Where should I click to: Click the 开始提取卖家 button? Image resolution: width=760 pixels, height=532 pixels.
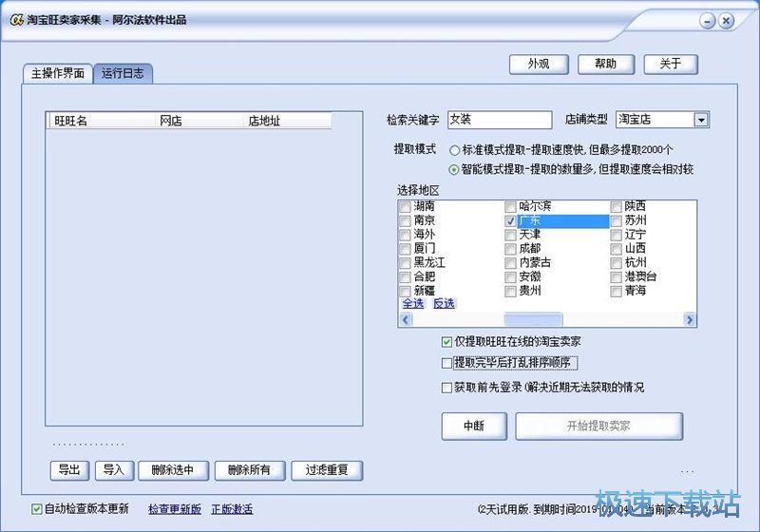[x=599, y=426]
